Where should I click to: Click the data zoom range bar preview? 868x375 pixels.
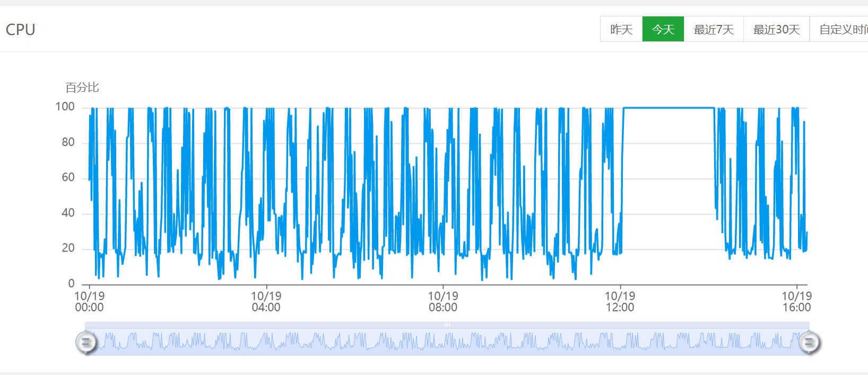pos(447,342)
